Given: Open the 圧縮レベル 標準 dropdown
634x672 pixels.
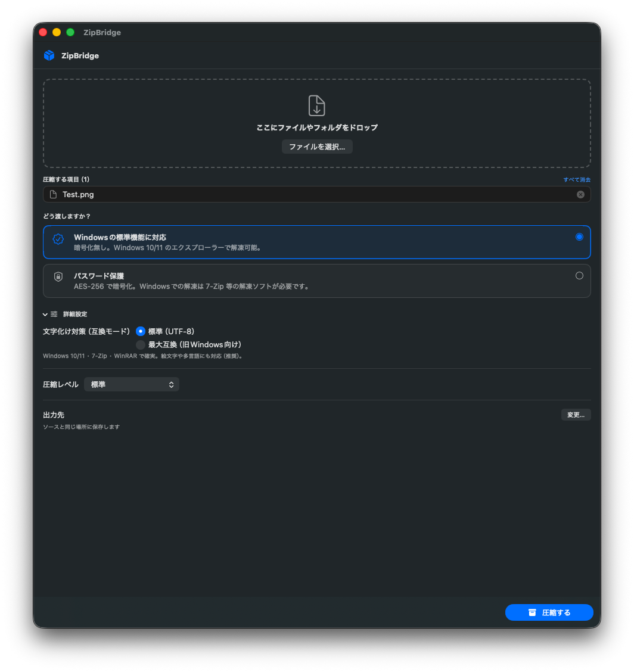Looking at the screenshot, I should [x=132, y=384].
